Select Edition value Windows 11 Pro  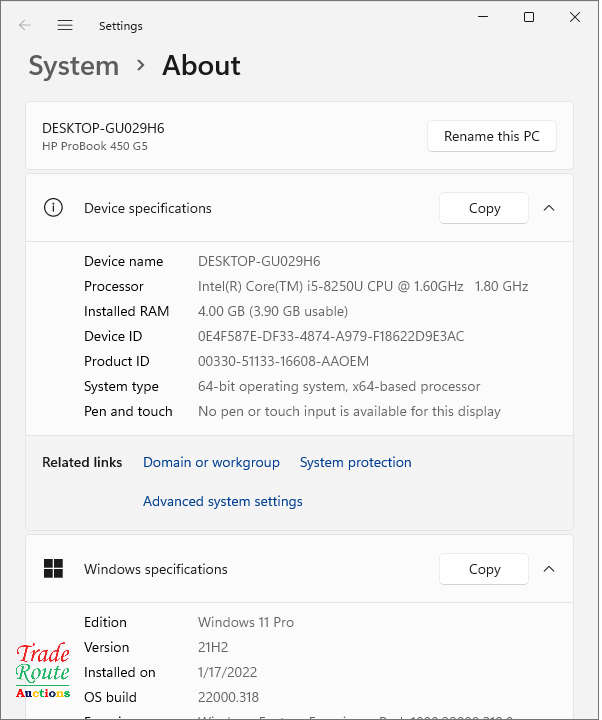point(246,623)
